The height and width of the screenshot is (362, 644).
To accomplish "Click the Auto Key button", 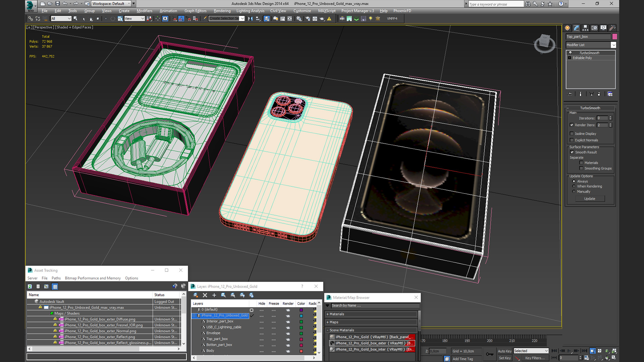I will 504,351.
